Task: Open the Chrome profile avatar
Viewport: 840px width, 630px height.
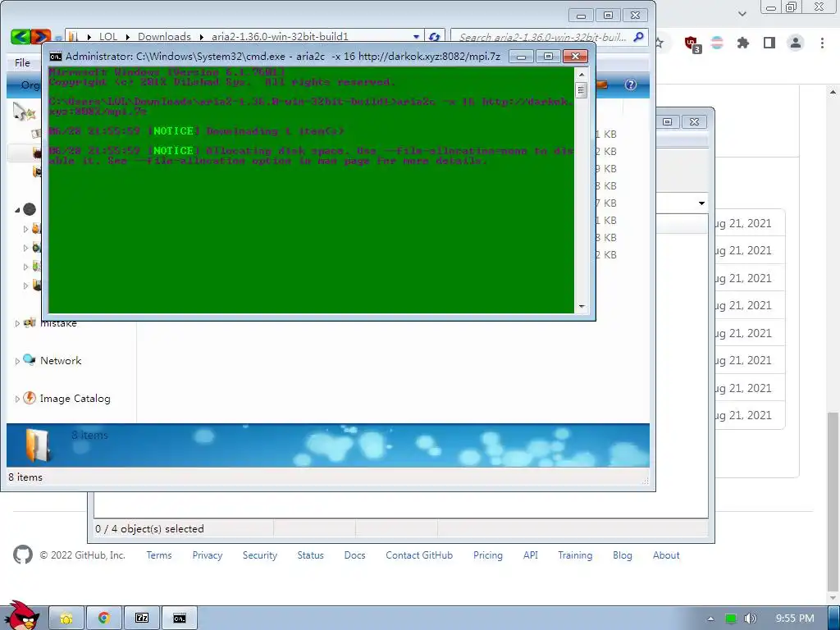Action: [x=796, y=43]
